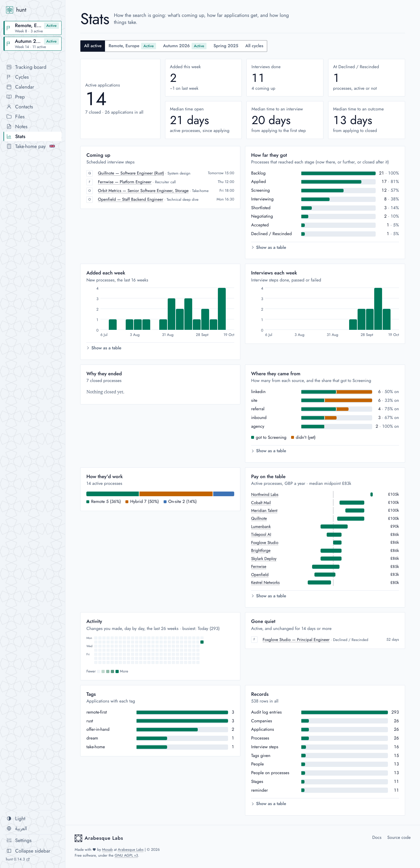Image resolution: width=420 pixels, height=868 pixels.
Task: Click the Prep book icon
Action: coord(9,97)
